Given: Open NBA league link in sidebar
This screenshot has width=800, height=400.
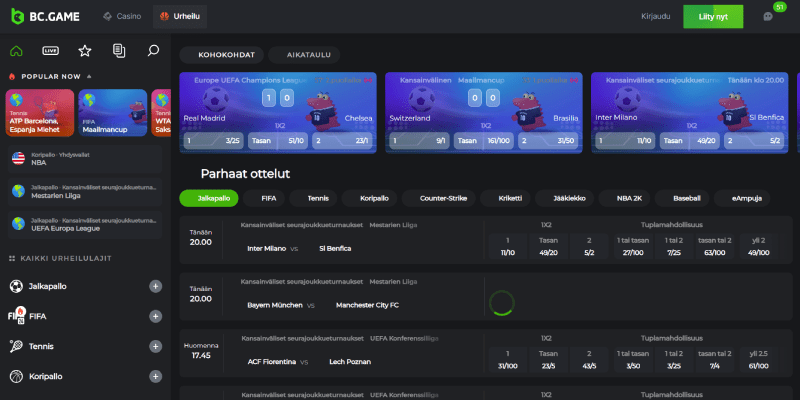Looking at the screenshot, I should tap(85, 159).
